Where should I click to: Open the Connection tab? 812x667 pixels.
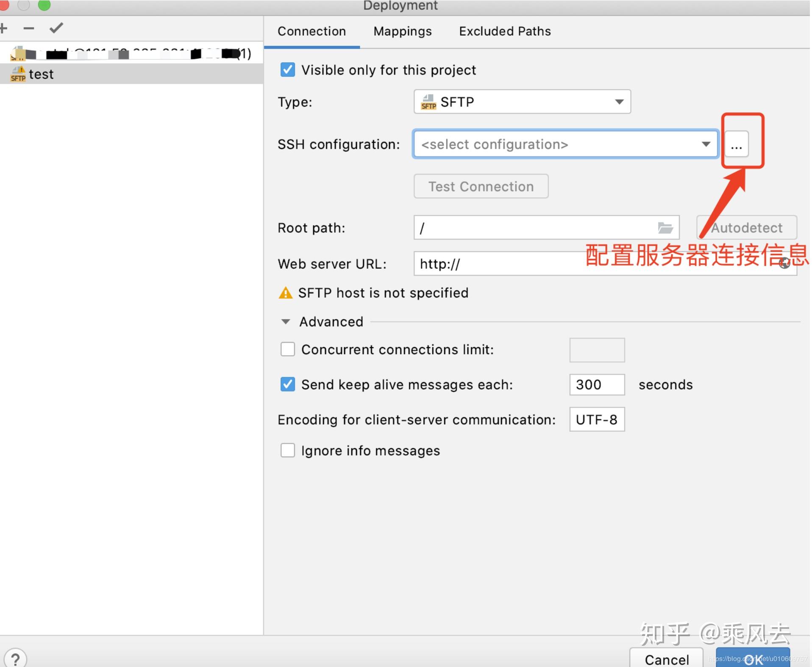311,31
